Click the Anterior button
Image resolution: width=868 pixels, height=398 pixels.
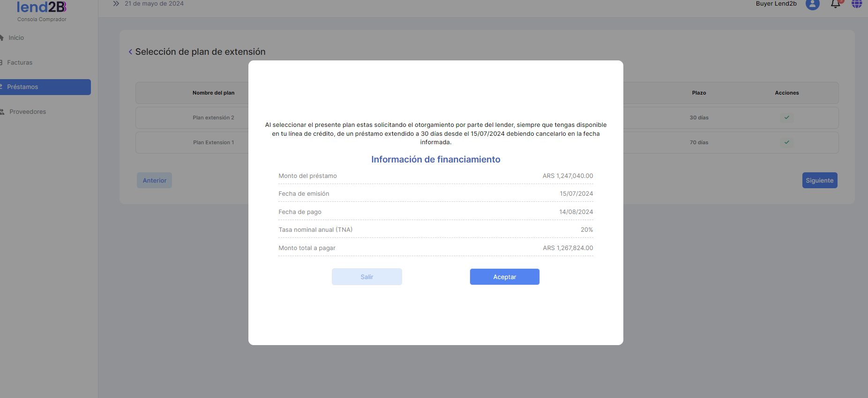(x=154, y=180)
